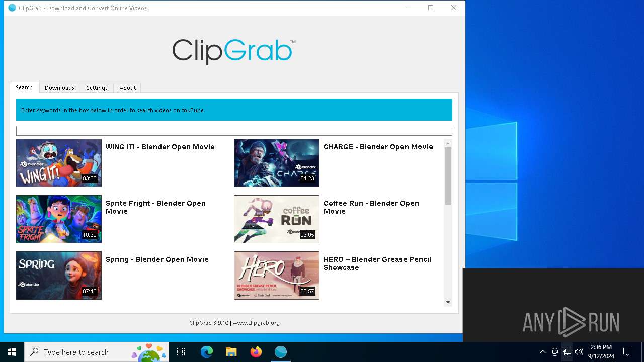
Task: Click the title Spring - Blender Open Movie
Action: click(x=157, y=259)
